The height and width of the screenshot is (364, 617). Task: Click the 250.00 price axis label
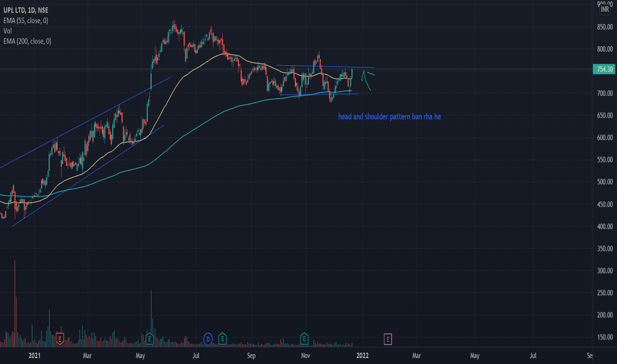pyautogui.click(x=605, y=293)
